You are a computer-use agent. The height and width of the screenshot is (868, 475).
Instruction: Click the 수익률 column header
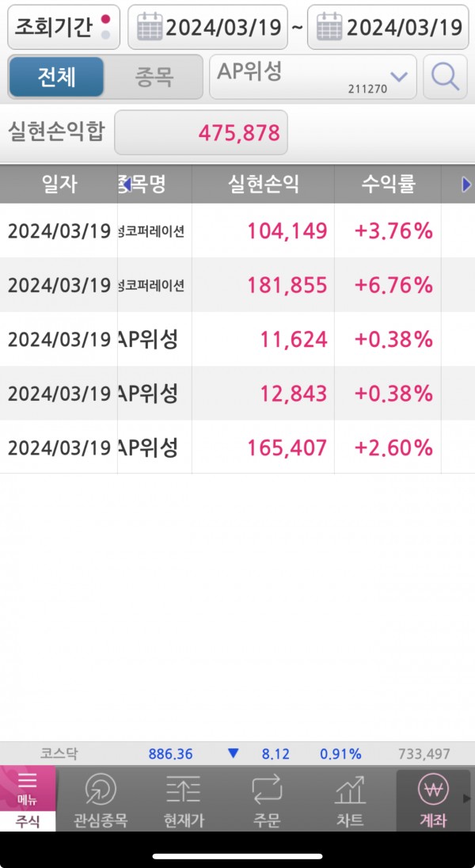click(x=388, y=185)
